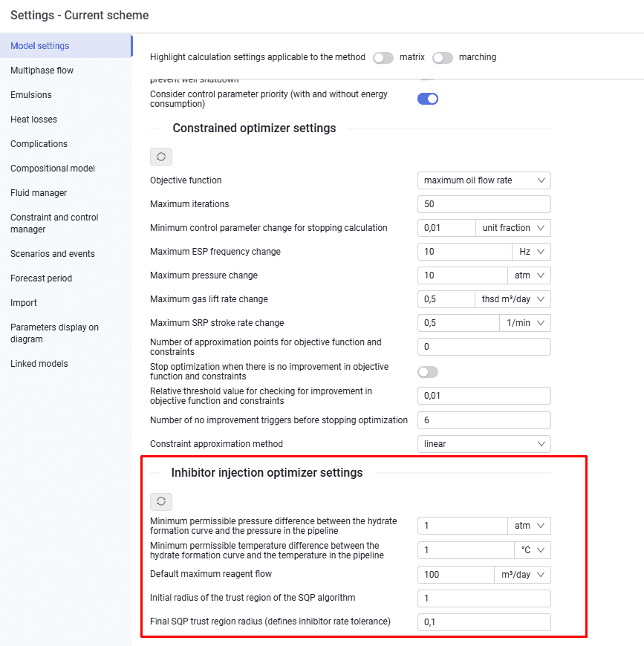Enable Stop optimization when no improvement switch
Screen dimensions: 644x646
click(428, 372)
